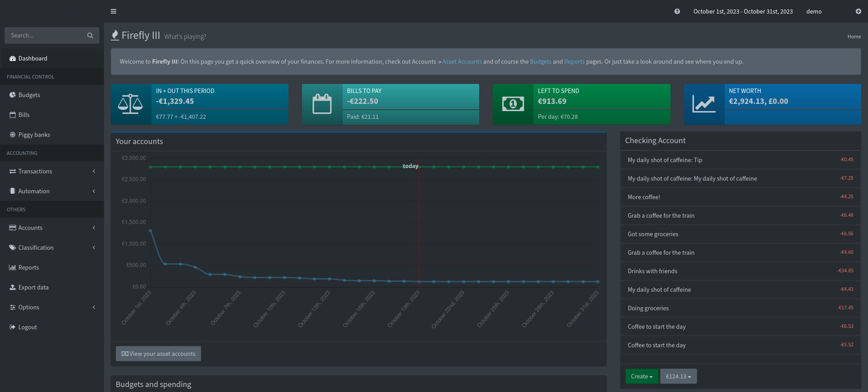Click the Classification tags icon
The width and height of the screenshot is (868, 392).
(x=13, y=247)
